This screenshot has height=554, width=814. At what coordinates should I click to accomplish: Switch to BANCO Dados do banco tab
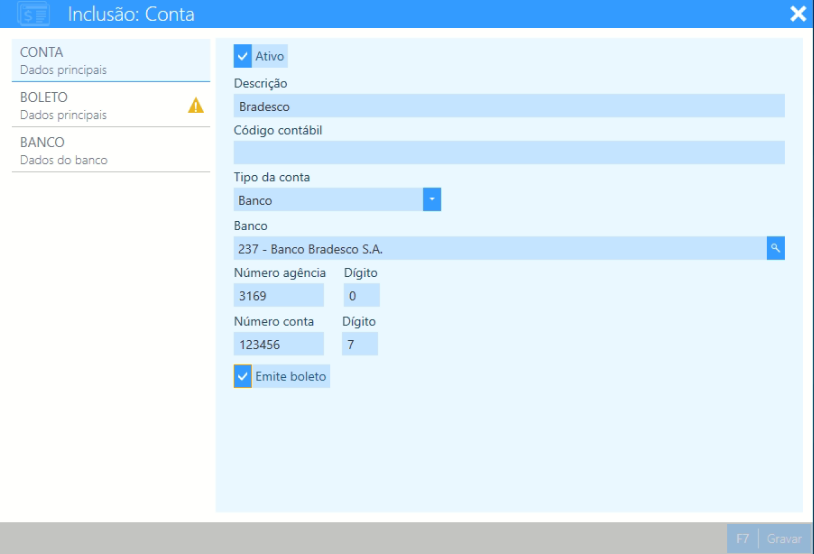pyautogui.click(x=111, y=151)
